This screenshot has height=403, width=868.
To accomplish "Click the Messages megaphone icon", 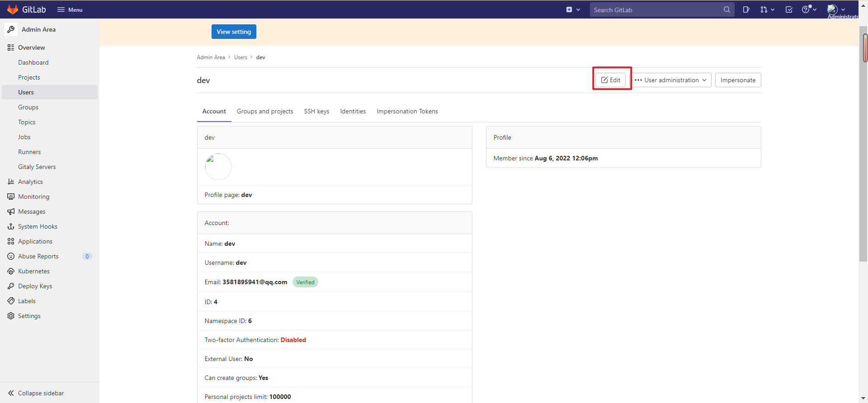I will 11,211.
